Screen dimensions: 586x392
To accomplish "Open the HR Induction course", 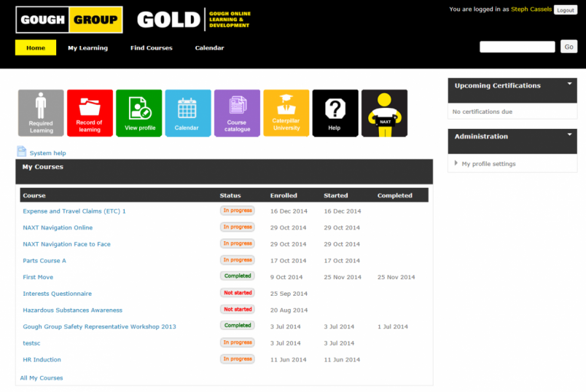I will click(42, 359).
